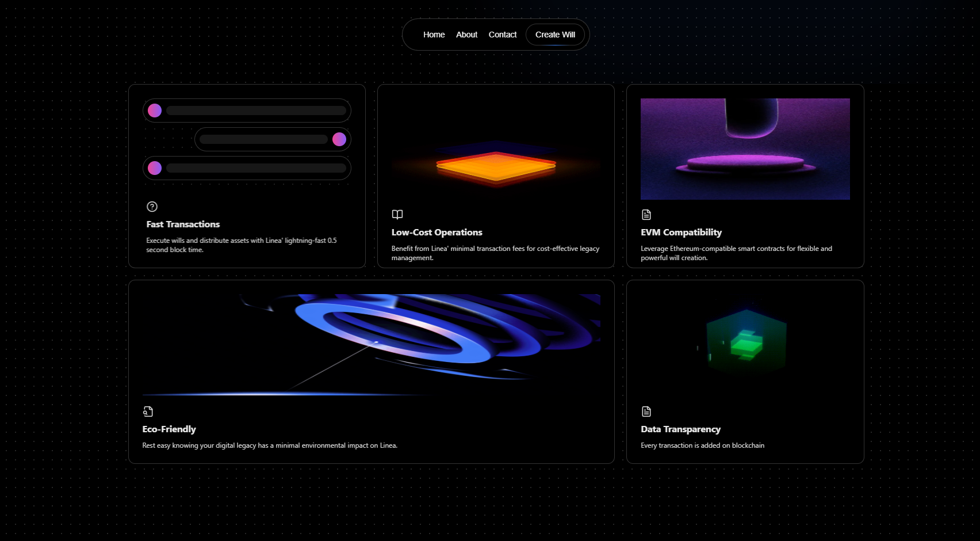Open the About page from the navbar

pyautogui.click(x=466, y=35)
